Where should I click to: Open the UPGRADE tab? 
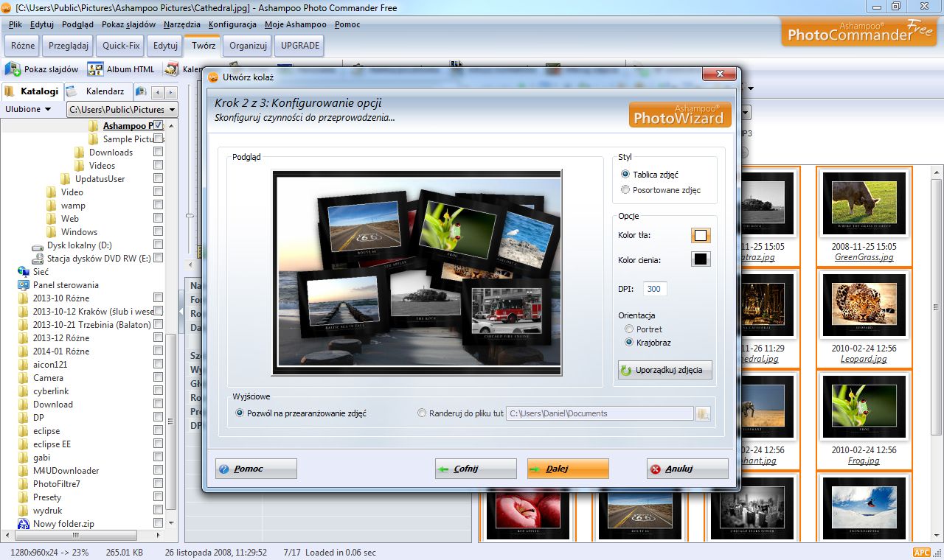[x=301, y=46]
